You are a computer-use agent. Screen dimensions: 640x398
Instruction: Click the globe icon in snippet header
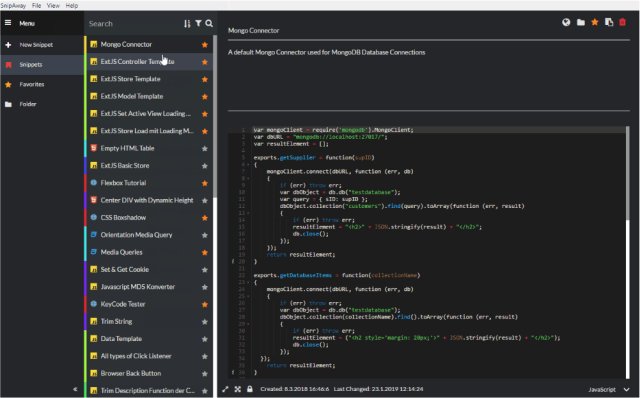pos(566,22)
